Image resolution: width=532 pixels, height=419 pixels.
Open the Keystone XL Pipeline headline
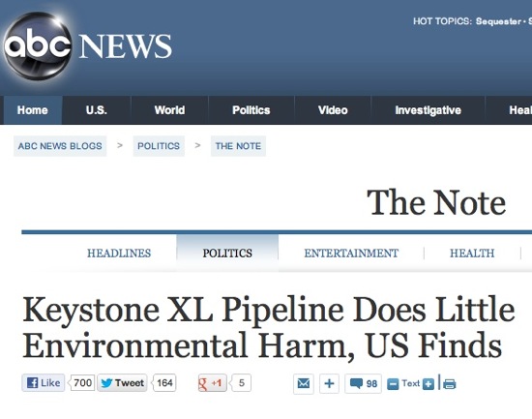(x=269, y=327)
